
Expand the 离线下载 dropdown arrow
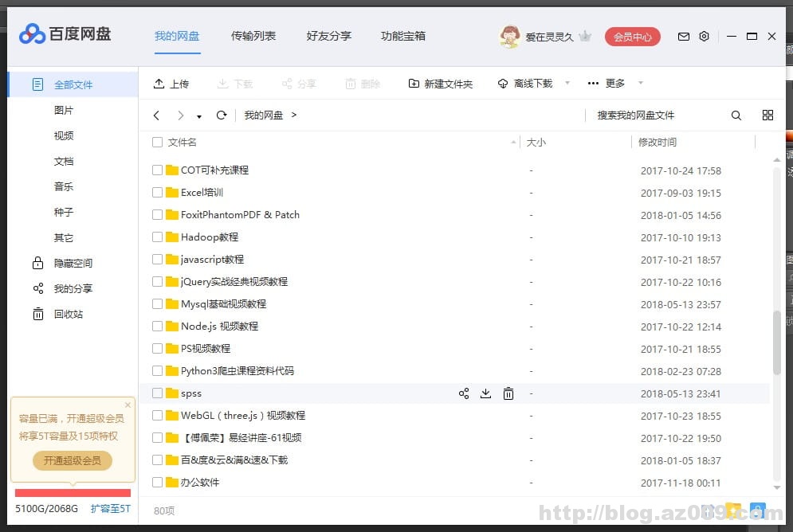567,83
